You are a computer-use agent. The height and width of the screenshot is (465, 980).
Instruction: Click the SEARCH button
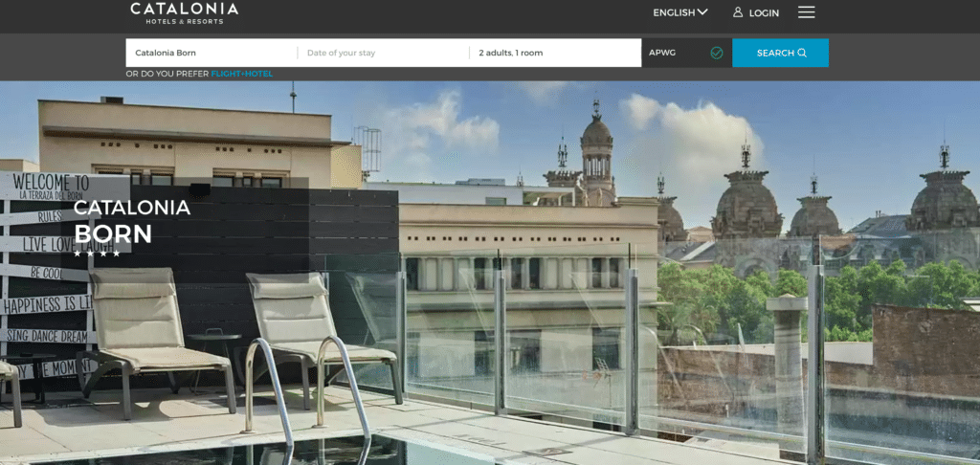[x=781, y=54]
